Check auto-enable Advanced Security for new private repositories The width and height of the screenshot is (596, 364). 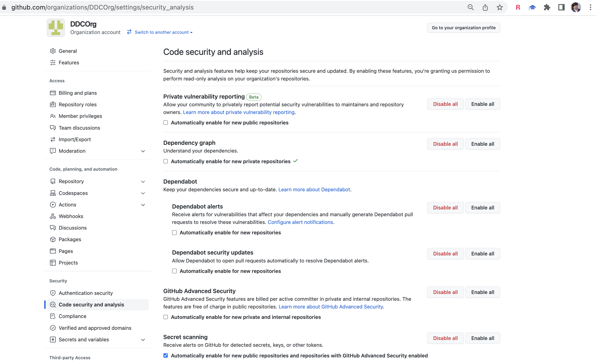coord(165,317)
